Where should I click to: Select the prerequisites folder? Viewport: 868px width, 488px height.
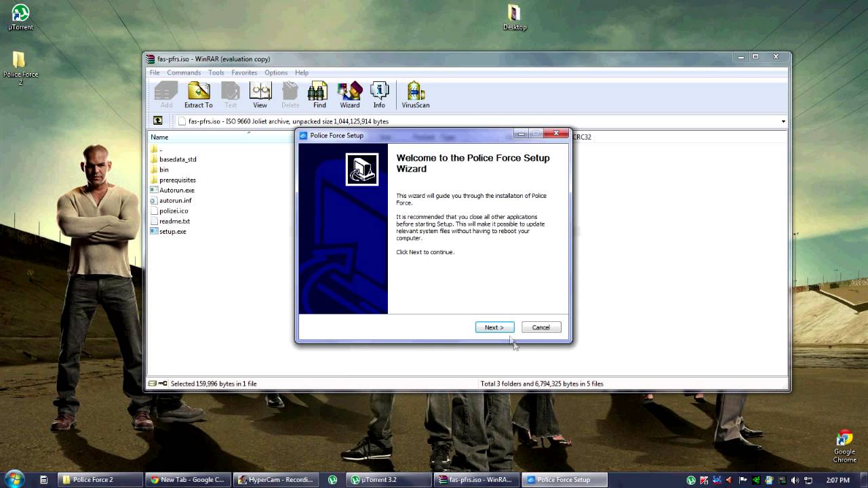pos(174,180)
